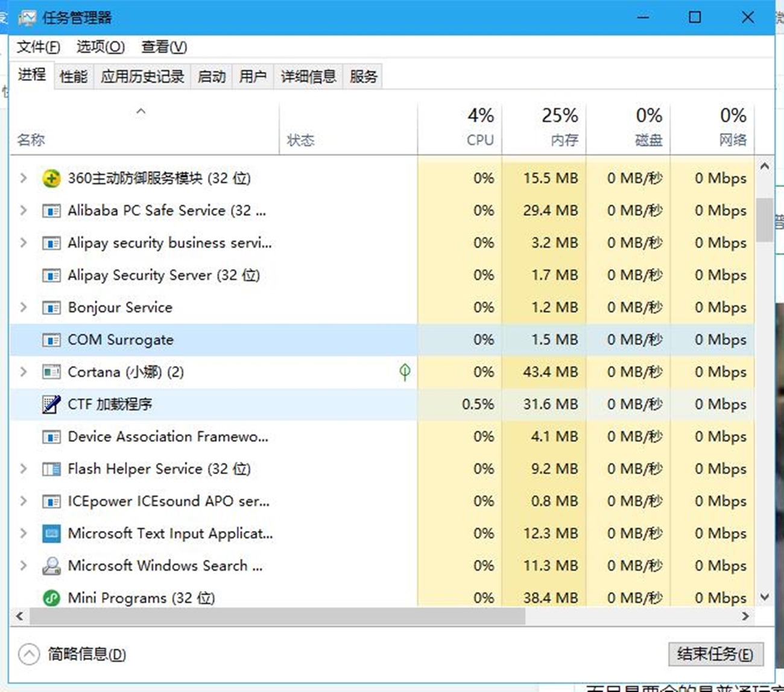Select the Cortana (小娜) process icon
Screen dimensions: 784x692
pyautogui.click(x=51, y=372)
